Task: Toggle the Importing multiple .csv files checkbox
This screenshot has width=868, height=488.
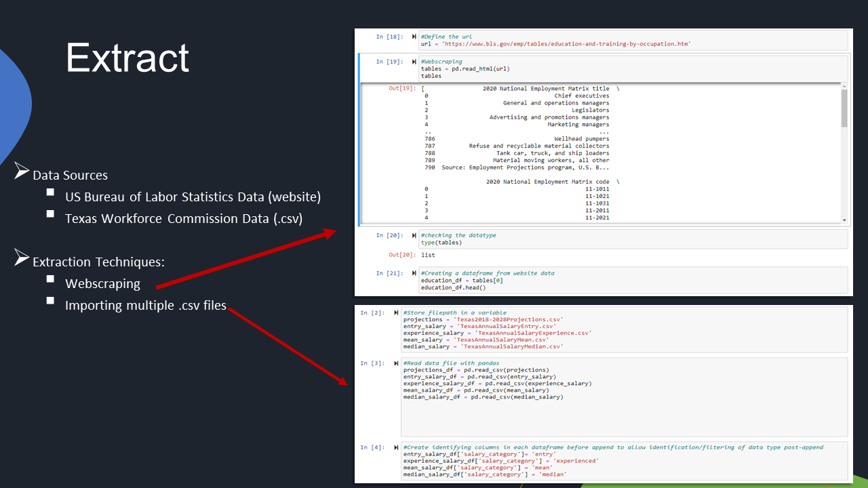Action: click(50, 300)
